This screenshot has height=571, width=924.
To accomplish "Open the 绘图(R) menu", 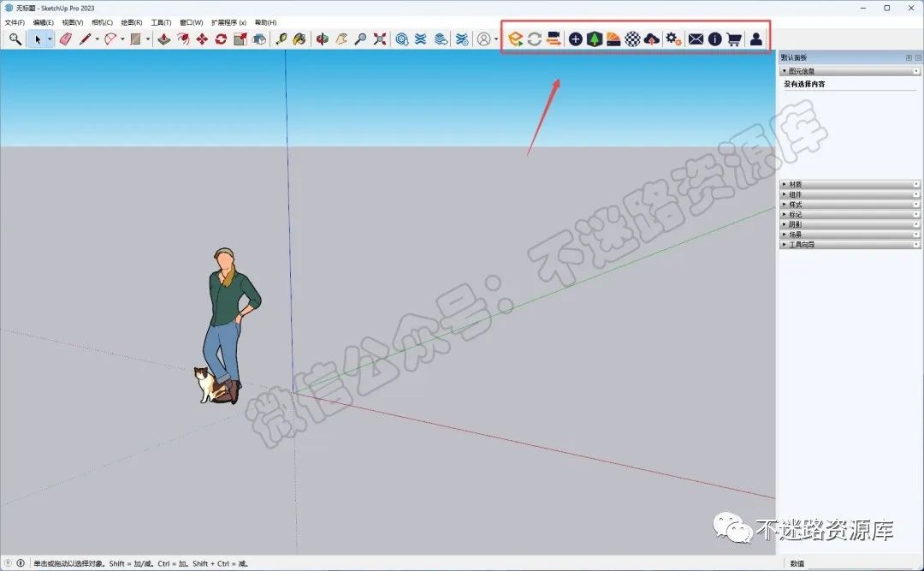I will click(132, 22).
